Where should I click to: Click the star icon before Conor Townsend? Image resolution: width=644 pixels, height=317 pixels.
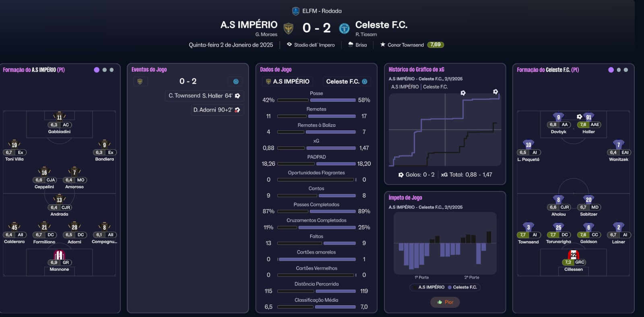(383, 45)
